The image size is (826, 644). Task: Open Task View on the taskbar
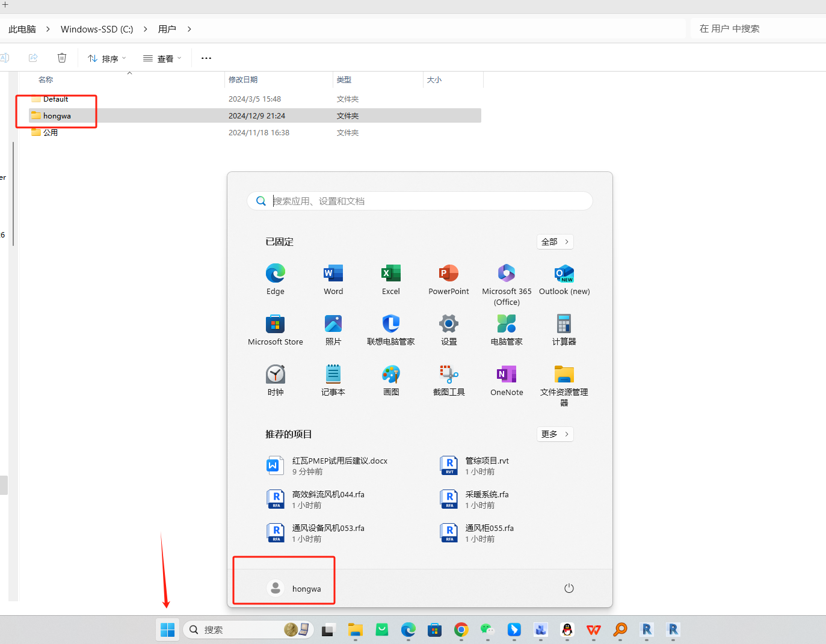coord(328,630)
